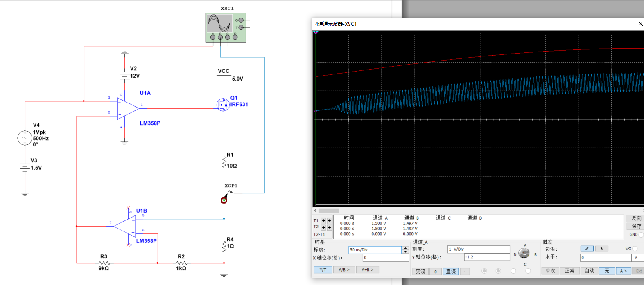Toggle the minus invert button for channel A
644x285 pixels.
(465, 272)
